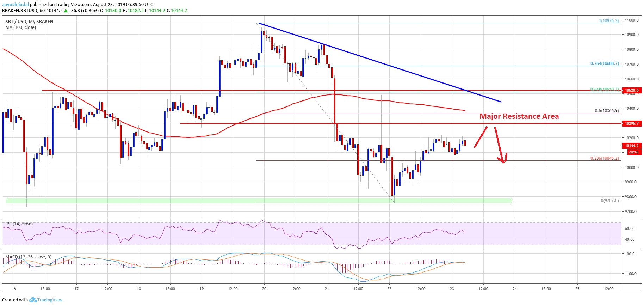644x306 pixels.
Task: Click the date label 25 on time axis
Action: click(577, 289)
